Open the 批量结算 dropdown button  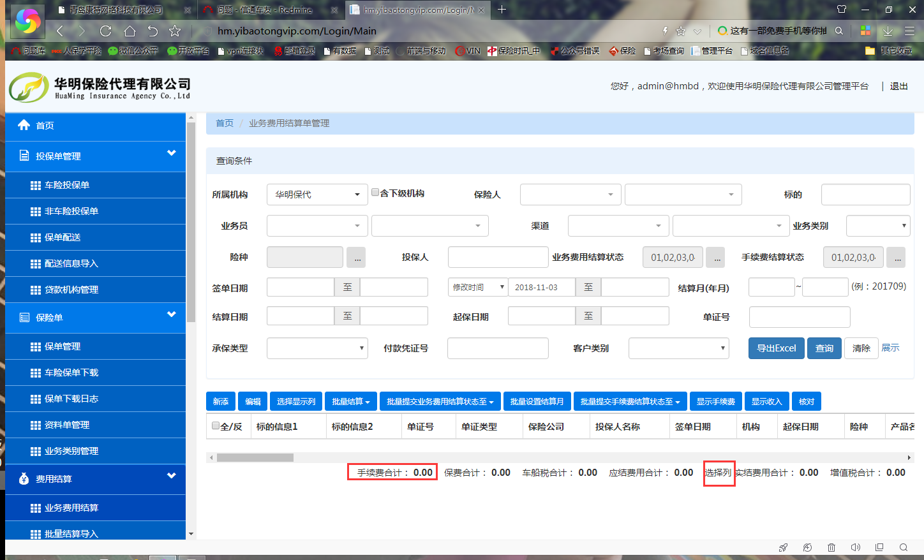coord(350,401)
